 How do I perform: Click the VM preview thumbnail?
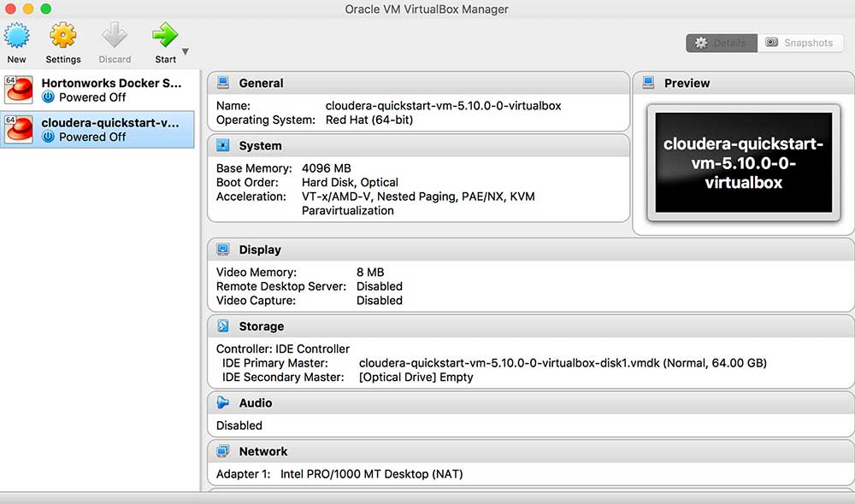coord(744,163)
